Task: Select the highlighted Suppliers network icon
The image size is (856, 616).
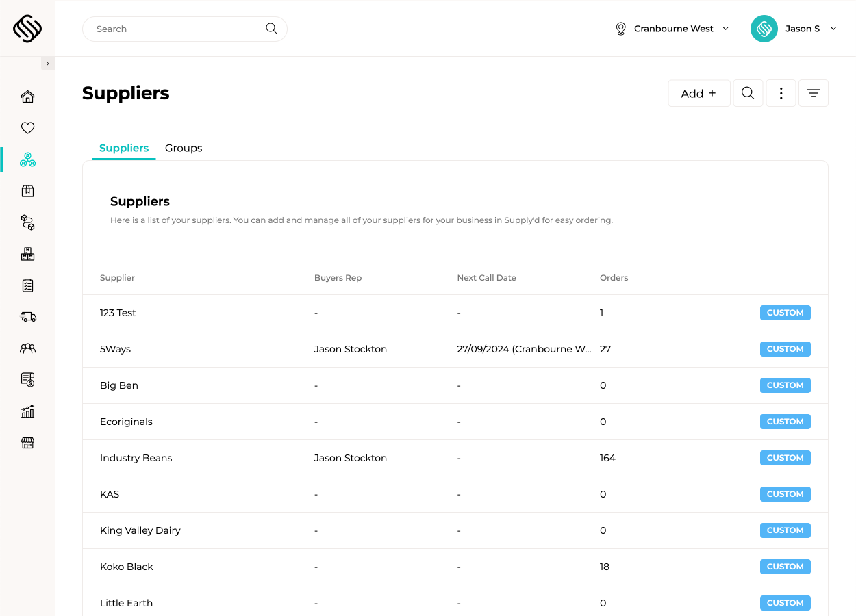Action: tap(27, 159)
